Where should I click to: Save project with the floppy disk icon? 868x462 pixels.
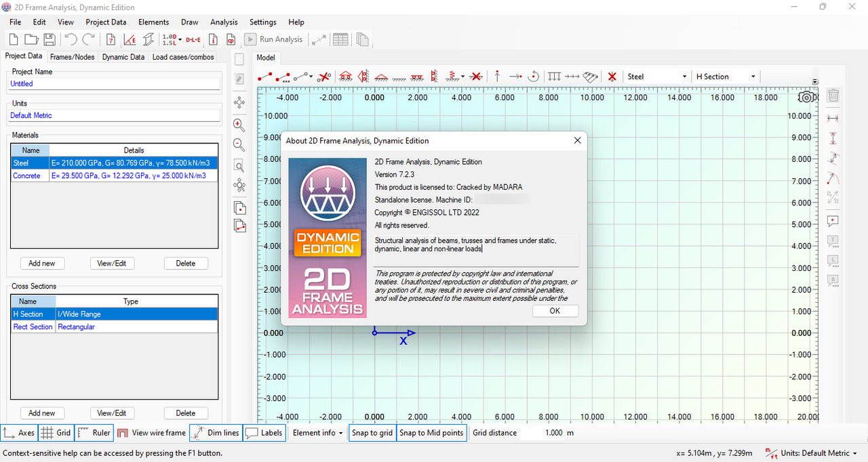point(49,39)
